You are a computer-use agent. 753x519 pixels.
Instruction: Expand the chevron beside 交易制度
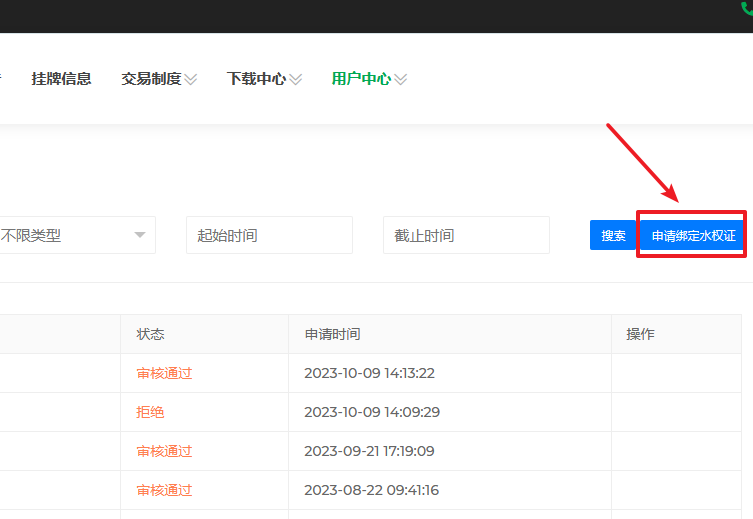tap(191, 79)
